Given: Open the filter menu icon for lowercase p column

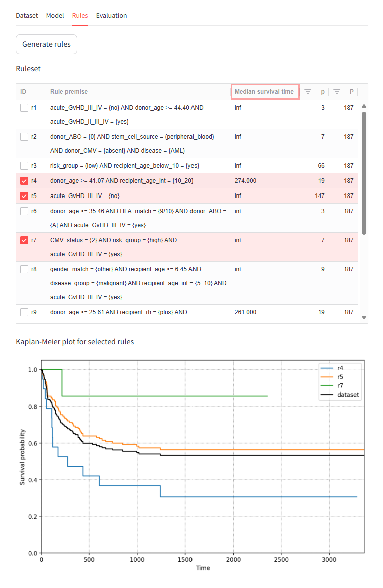Looking at the screenshot, I should click(308, 92).
